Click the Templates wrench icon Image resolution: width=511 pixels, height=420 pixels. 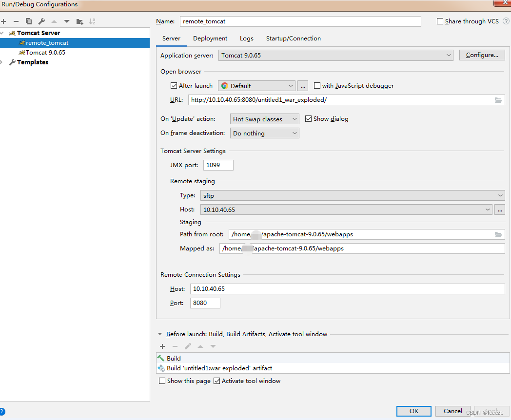[x=12, y=62]
